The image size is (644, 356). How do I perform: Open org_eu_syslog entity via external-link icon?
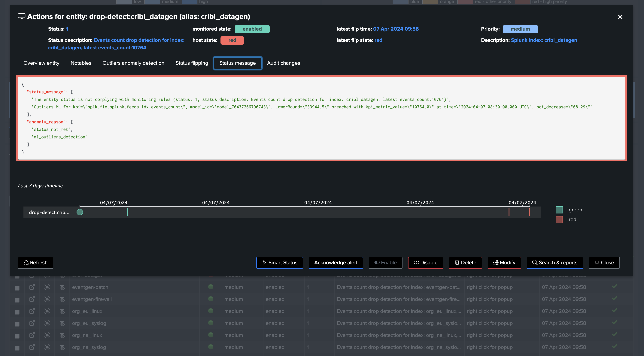click(32, 323)
